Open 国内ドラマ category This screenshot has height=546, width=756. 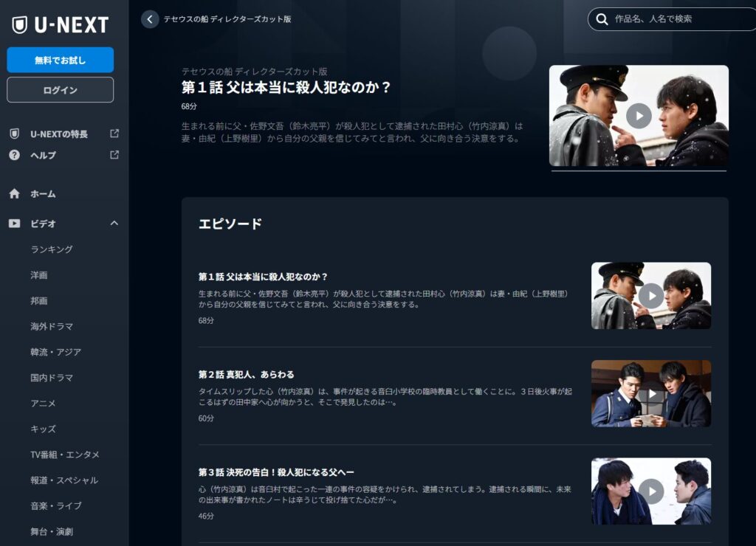52,377
